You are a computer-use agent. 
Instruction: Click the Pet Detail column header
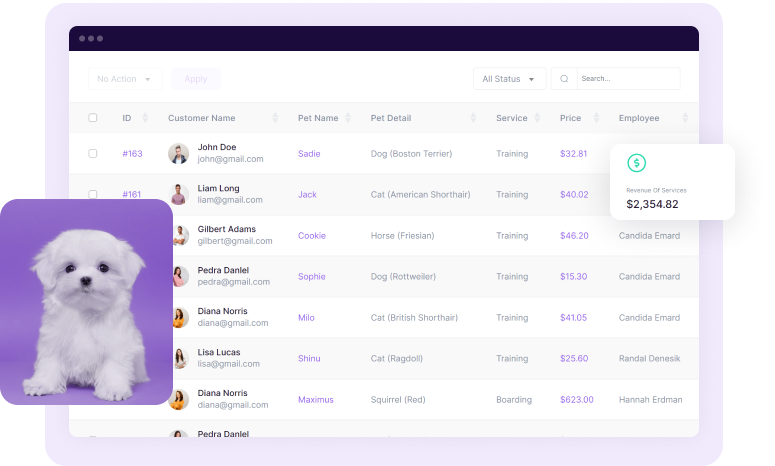[391, 118]
